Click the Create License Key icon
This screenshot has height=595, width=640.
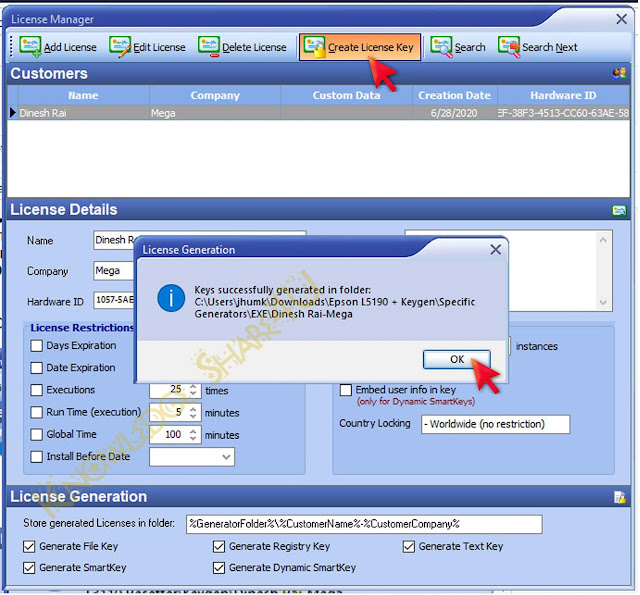pyautogui.click(x=315, y=47)
